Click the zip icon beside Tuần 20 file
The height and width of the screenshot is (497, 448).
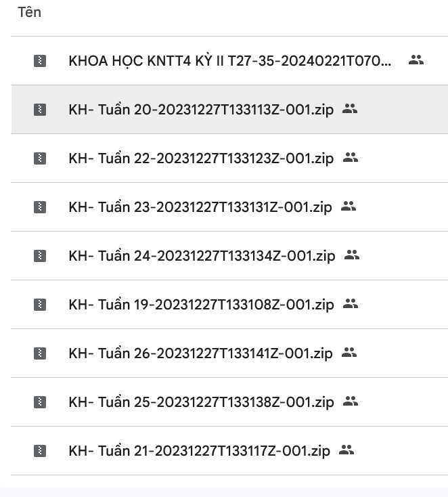pyautogui.click(x=40, y=110)
